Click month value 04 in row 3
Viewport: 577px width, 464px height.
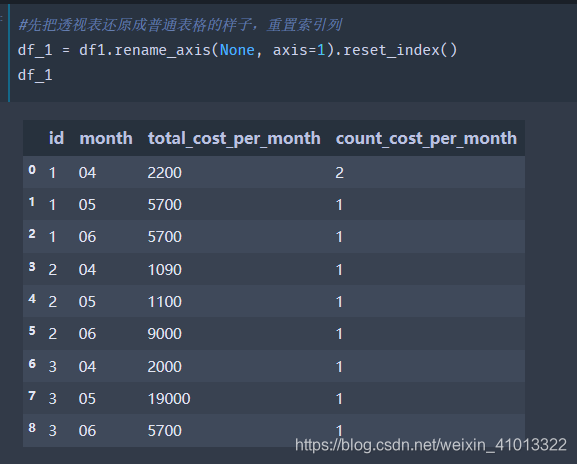coord(87,270)
